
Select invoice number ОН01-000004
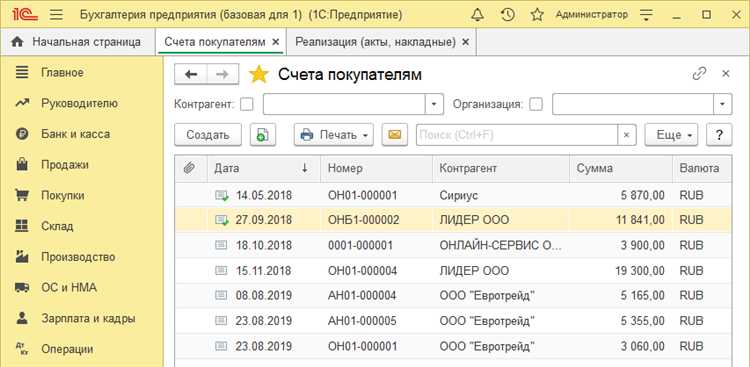(362, 270)
